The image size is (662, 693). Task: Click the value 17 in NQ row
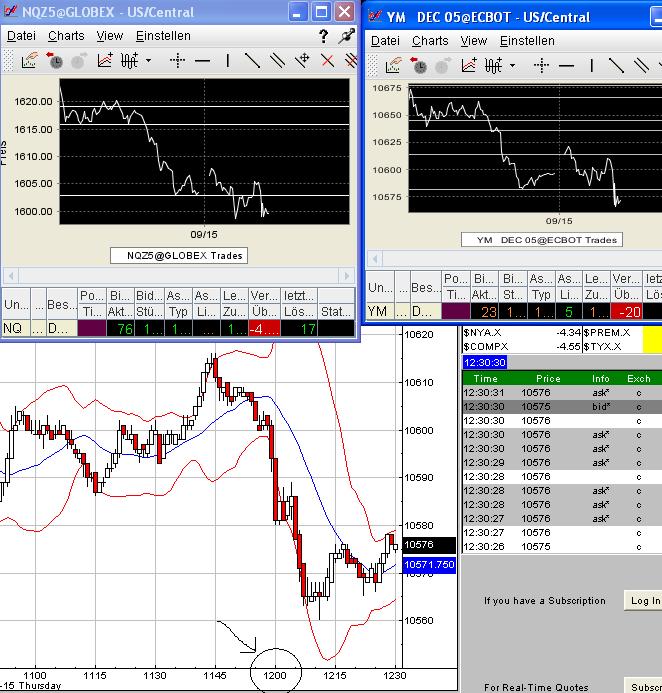299,328
